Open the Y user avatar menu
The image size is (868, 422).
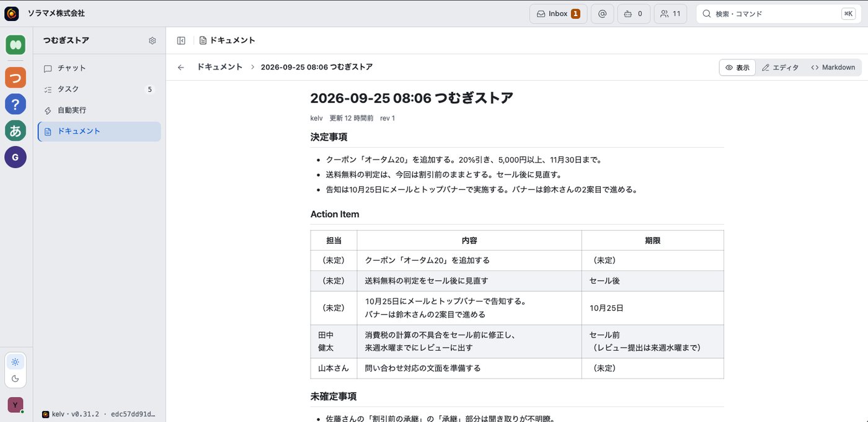coord(15,405)
